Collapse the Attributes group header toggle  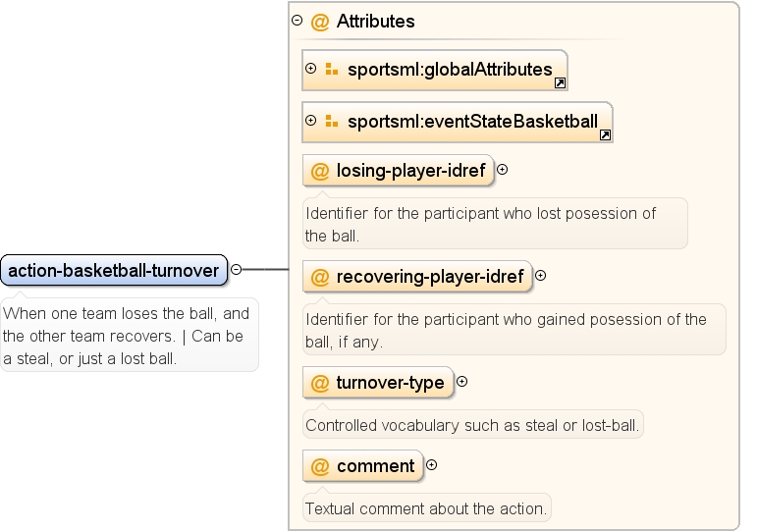(x=297, y=21)
